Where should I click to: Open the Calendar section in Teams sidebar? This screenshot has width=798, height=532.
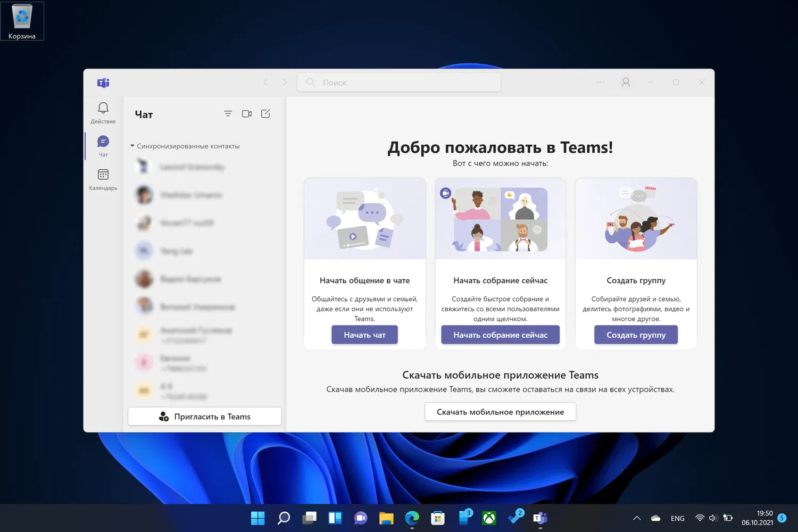103,179
